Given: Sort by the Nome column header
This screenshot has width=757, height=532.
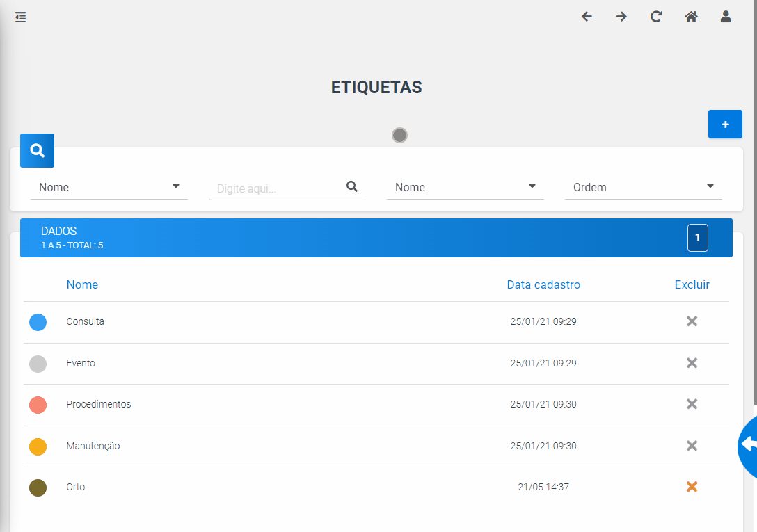Looking at the screenshot, I should [82, 285].
